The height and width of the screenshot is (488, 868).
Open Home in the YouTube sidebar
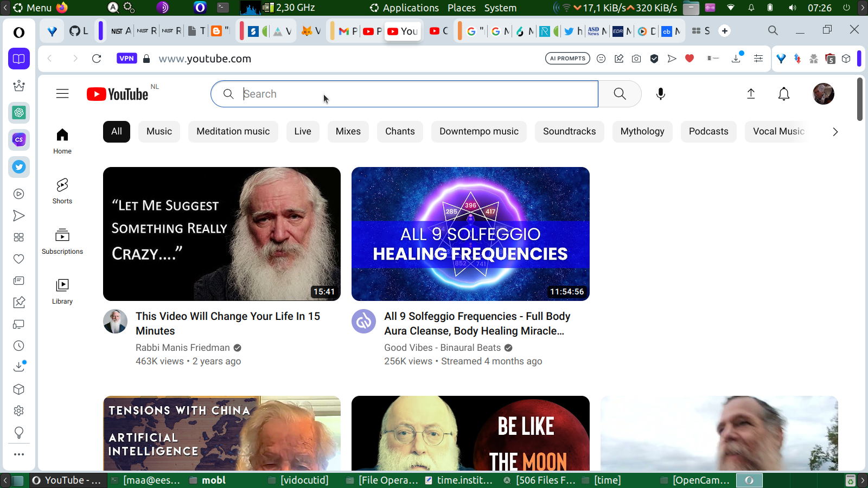coord(62,141)
